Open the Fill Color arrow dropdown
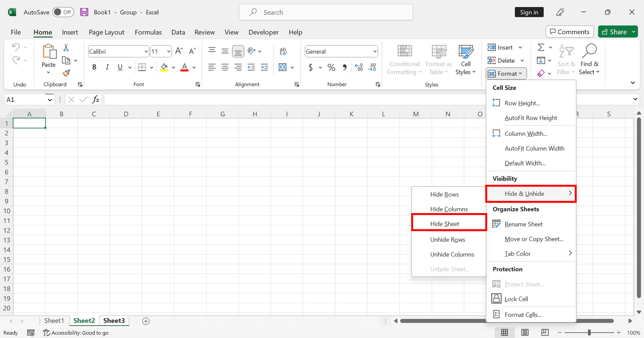The width and height of the screenshot is (644, 338). [x=173, y=68]
